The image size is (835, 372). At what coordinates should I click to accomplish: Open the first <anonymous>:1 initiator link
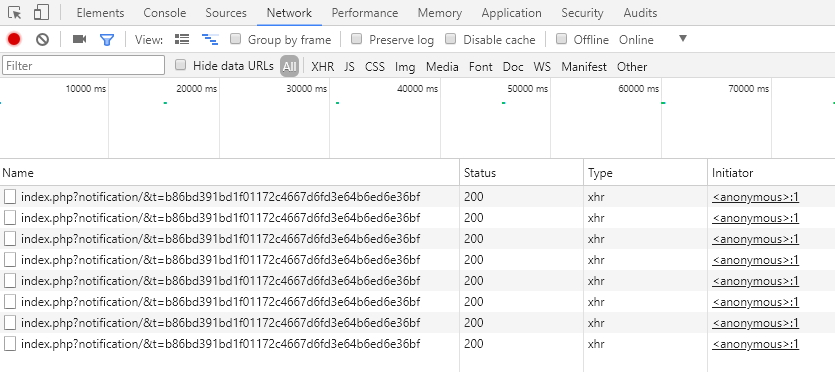click(755, 197)
